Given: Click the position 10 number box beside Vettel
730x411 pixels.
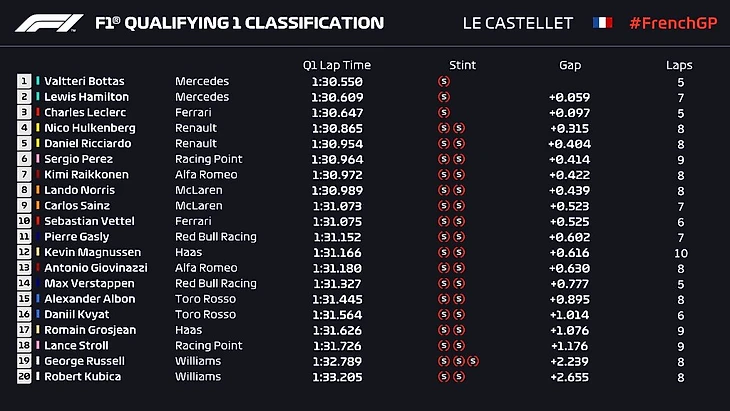Looking at the screenshot, I should pyautogui.click(x=24, y=221).
